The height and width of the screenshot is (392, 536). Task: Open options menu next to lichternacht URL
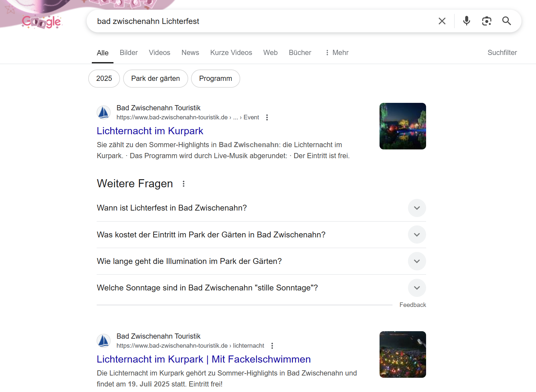(x=272, y=346)
